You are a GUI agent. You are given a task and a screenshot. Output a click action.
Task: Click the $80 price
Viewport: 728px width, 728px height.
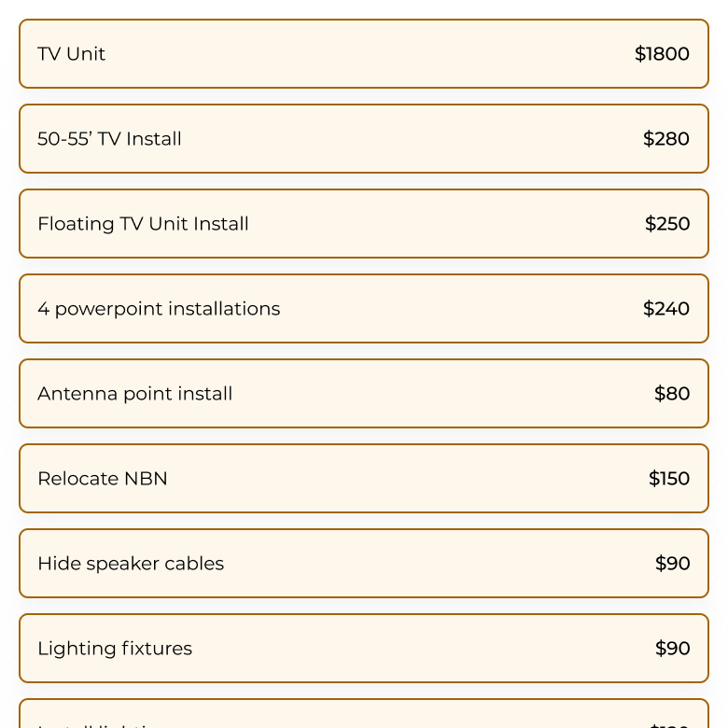point(672,394)
